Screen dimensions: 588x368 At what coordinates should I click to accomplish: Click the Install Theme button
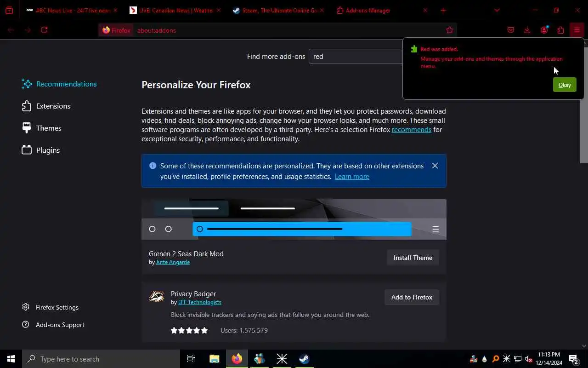[x=413, y=258]
